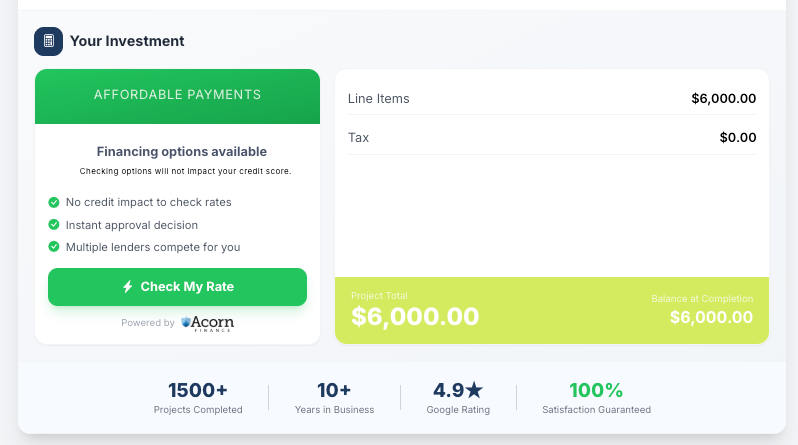Click the Acorn Finance shield logo
Viewport: 798px width, 445px height.
pos(186,322)
